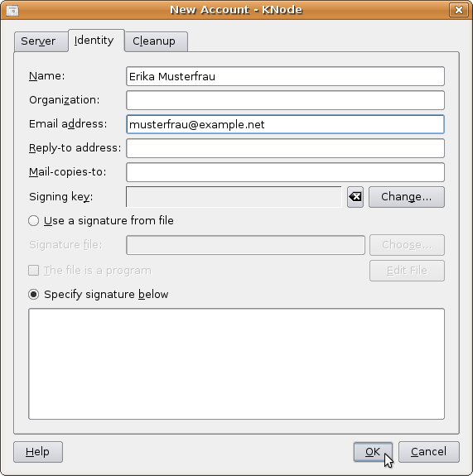Focus the Email address field
473x476 pixels.
click(285, 124)
